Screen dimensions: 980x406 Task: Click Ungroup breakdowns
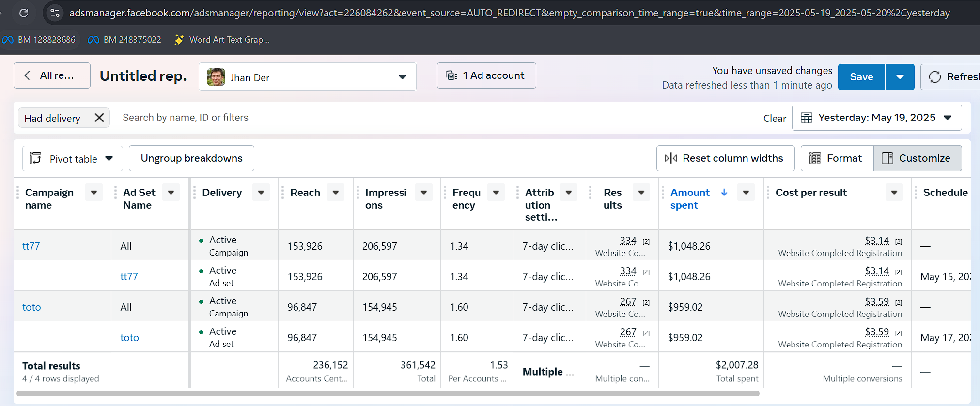point(191,158)
